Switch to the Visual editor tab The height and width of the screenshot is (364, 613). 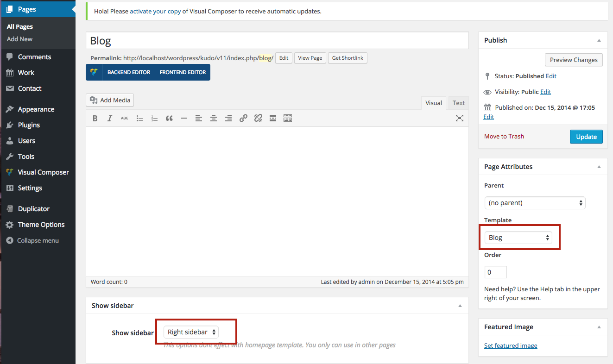(434, 103)
